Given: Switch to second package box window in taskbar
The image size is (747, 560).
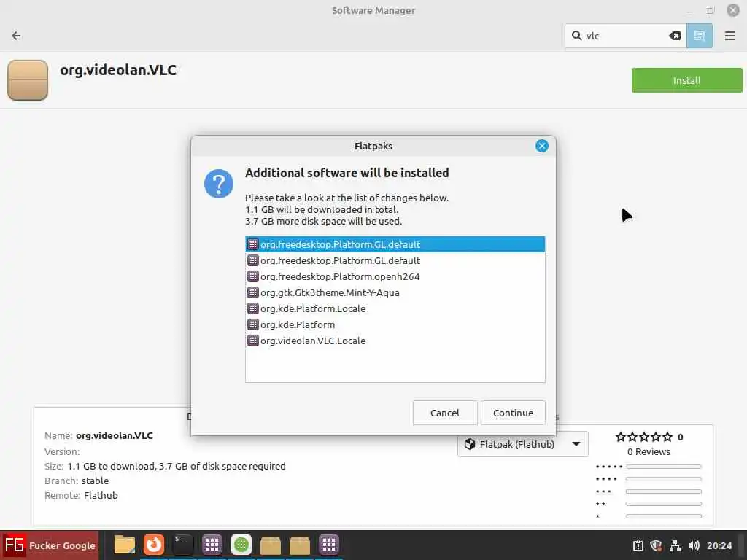Looking at the screenshot, I should 300,545.
